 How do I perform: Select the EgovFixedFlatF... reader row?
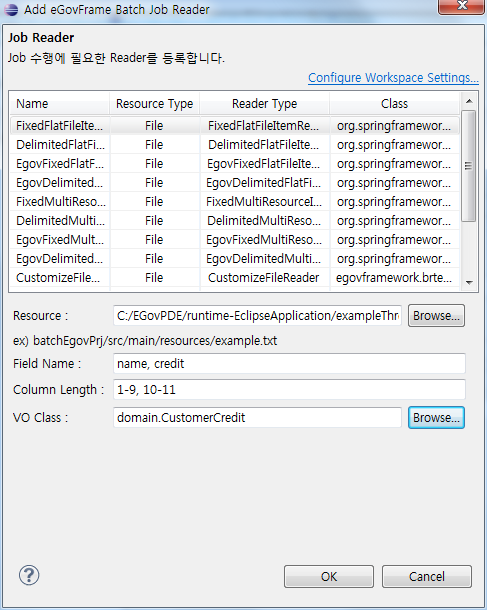click(x=235, y=164)
